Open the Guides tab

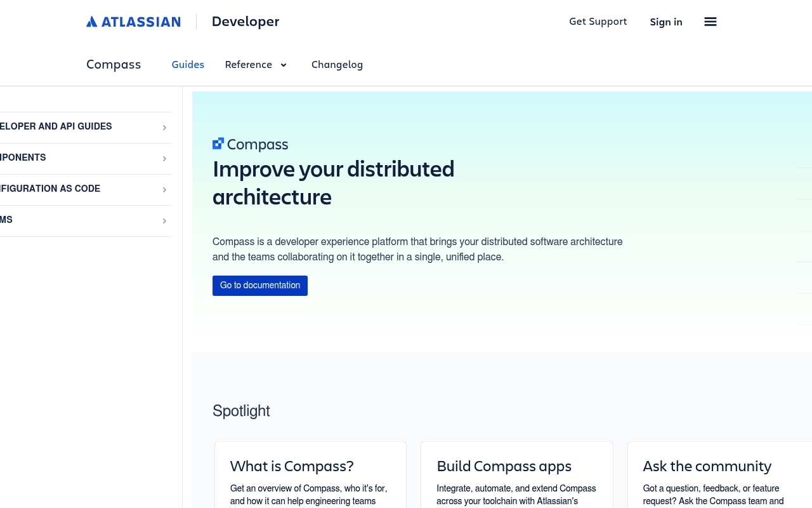click(188, 65)
